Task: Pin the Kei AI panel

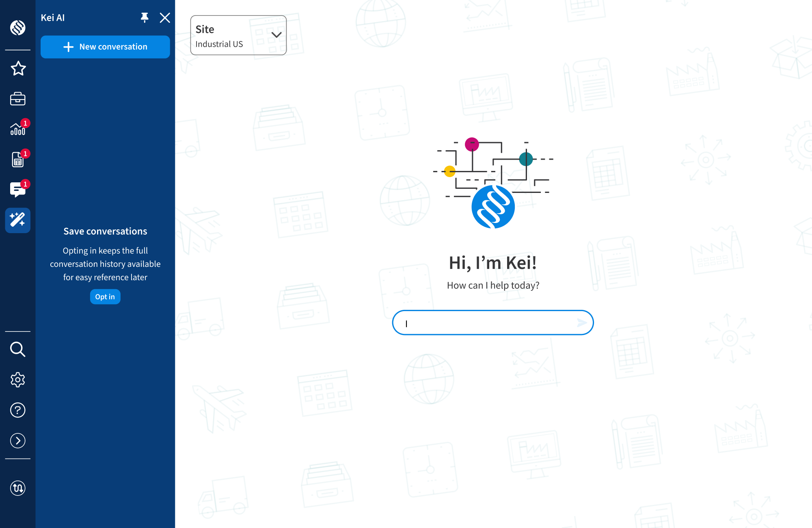Action: 145,17
